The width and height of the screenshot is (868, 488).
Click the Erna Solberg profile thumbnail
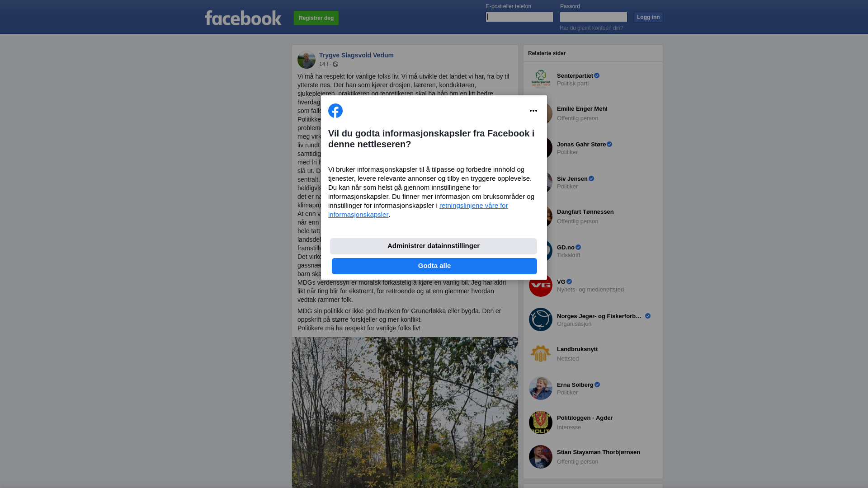[541, 388]
